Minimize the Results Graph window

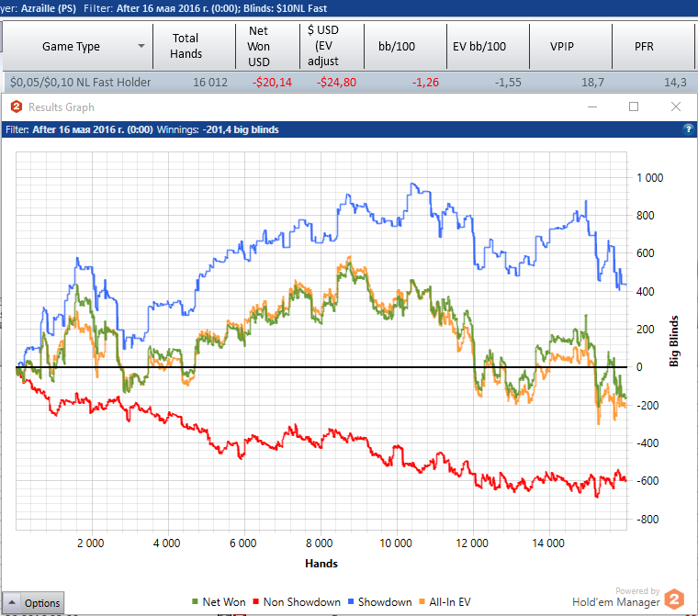[592, 106]
